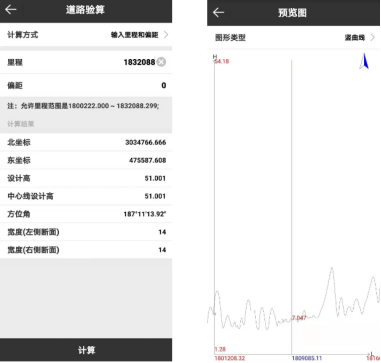Select the 北坐标 result row
Viewport: 381px width, 363px height.
[x=86, y=142]
